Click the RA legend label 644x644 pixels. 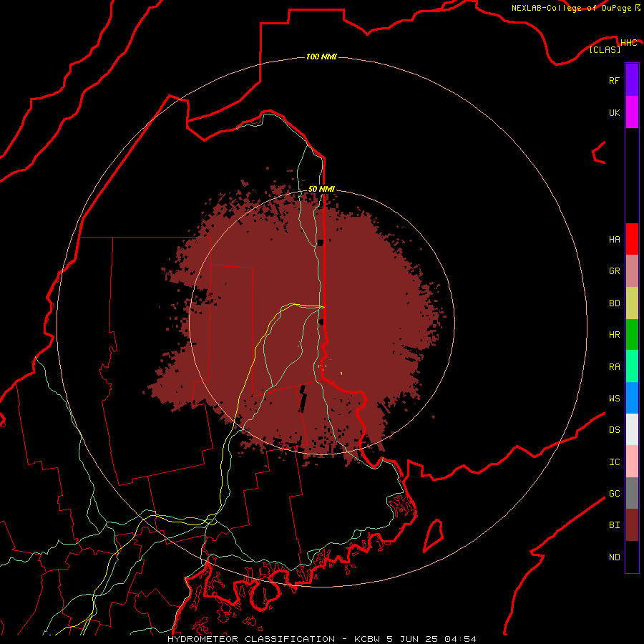click(x=614, y=367)
